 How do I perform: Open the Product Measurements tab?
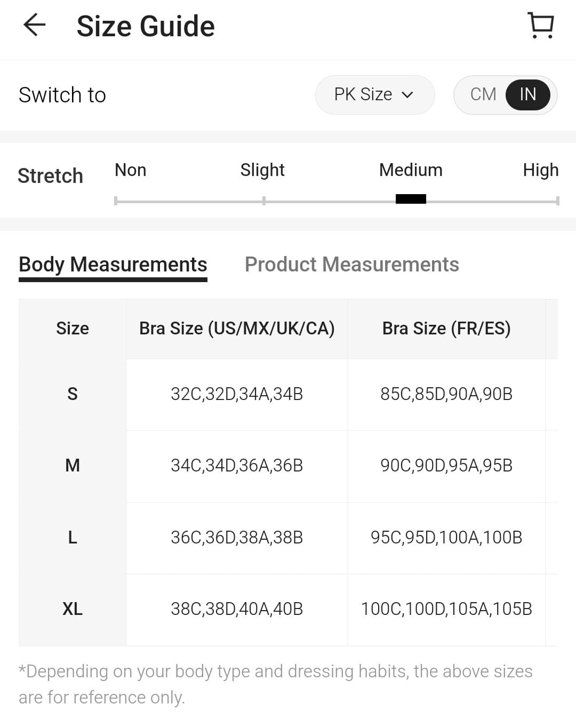click(x=351, y=265)
